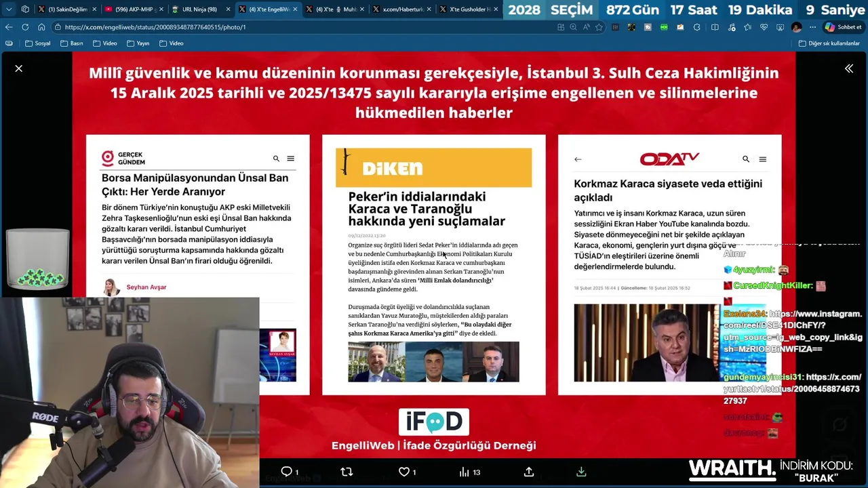
Task: Click the OdaTV red logo
Action: point(669,159)
